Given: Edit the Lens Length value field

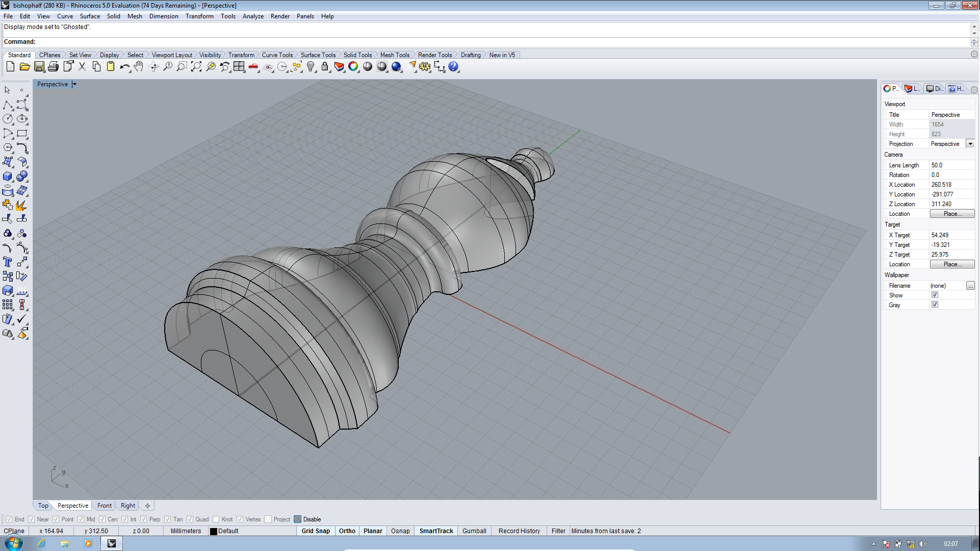Looking at the screenshot, I should coord(951,165).
